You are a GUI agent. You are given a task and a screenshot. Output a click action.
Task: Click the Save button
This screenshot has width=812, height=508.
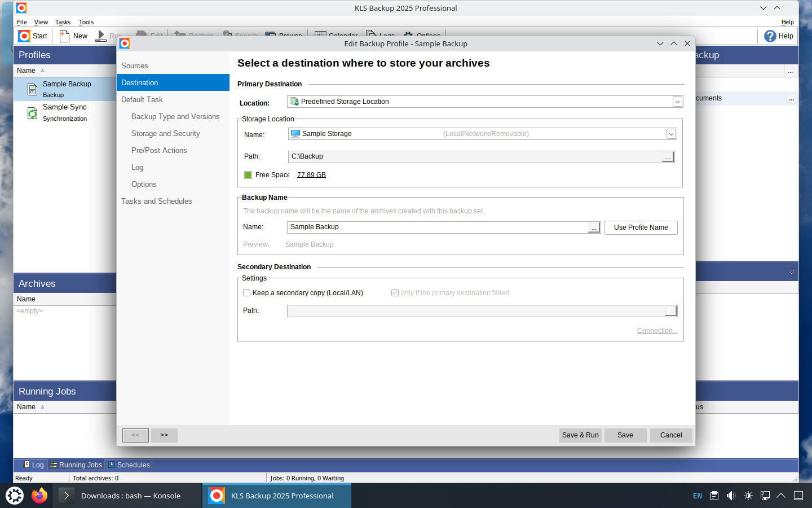(x=625, y=435)
